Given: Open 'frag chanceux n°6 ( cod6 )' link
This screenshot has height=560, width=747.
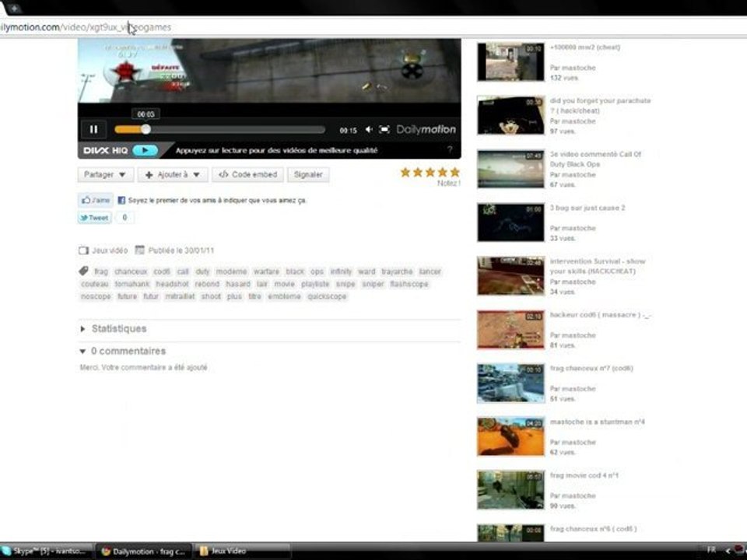Looking at the screenshot, I should point(593,529).
